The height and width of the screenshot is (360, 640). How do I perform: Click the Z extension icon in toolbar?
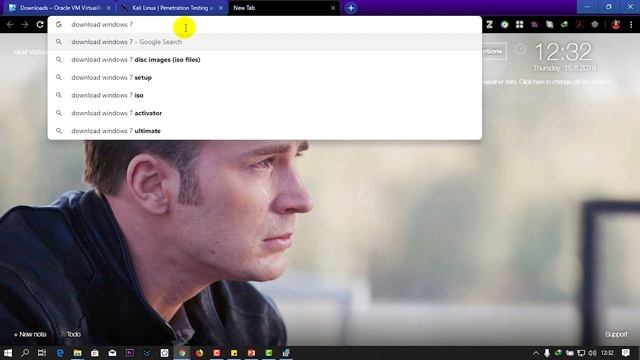click(489, 24)
